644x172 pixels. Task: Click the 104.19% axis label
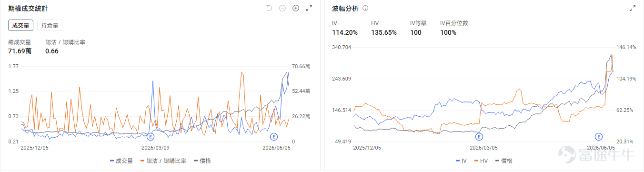(x=626, y=79)
